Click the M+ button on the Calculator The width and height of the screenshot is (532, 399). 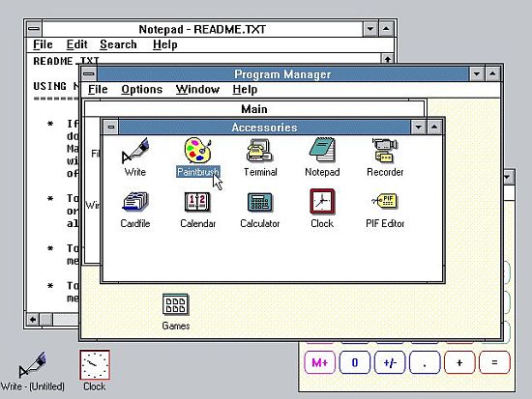319,362
